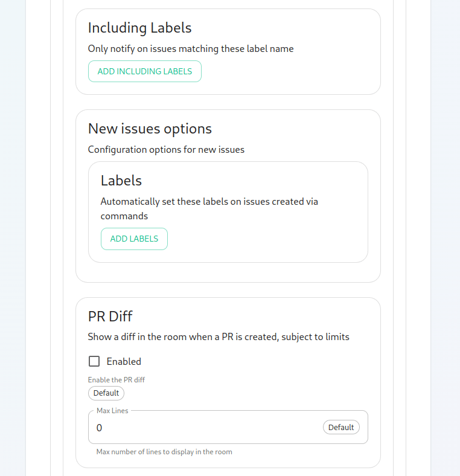Click the 'Enable the PR diff' helper text
The width and height of the screenshot is (460, 476).
point(117,380)
